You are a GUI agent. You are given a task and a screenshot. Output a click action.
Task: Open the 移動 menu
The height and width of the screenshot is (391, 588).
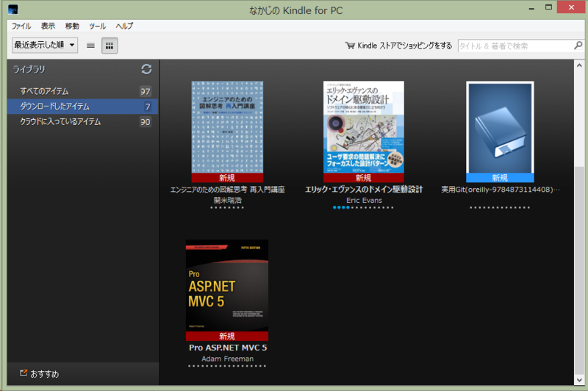click(72, 26)
